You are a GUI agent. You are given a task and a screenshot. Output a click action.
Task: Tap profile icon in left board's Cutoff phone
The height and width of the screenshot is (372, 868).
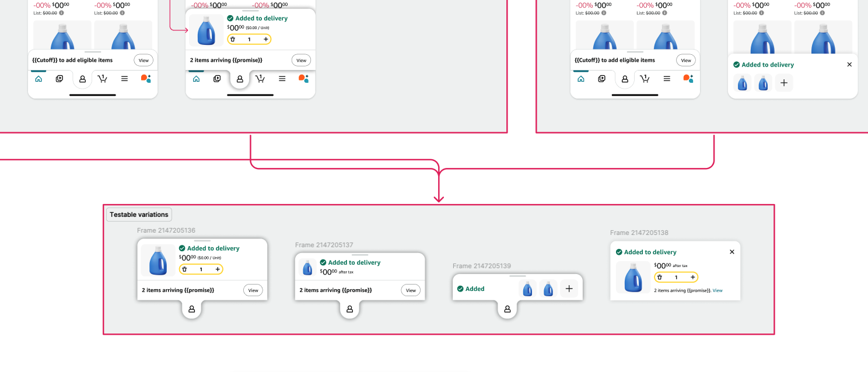(82, 79)
